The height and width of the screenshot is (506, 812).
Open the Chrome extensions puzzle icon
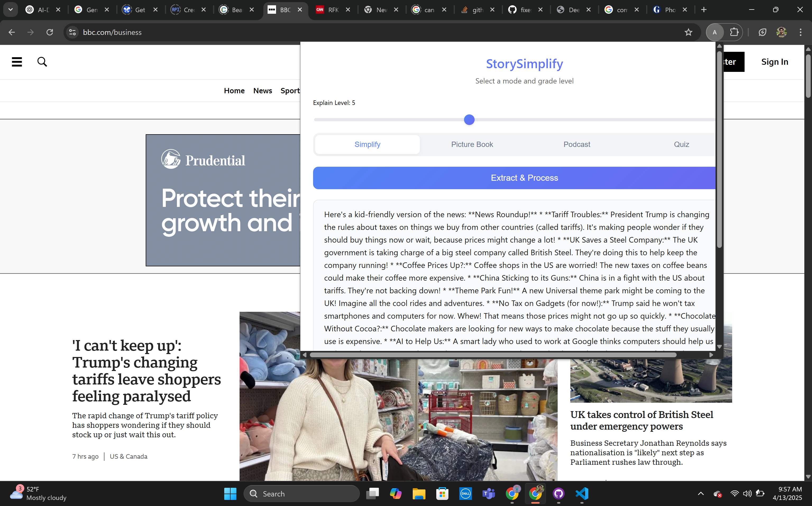734,33
